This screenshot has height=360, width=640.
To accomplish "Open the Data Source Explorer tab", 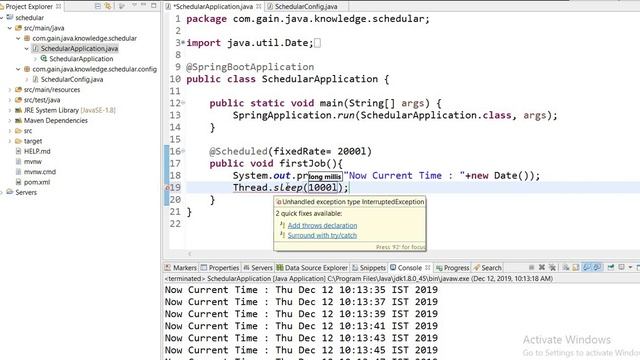I will 312,268.
